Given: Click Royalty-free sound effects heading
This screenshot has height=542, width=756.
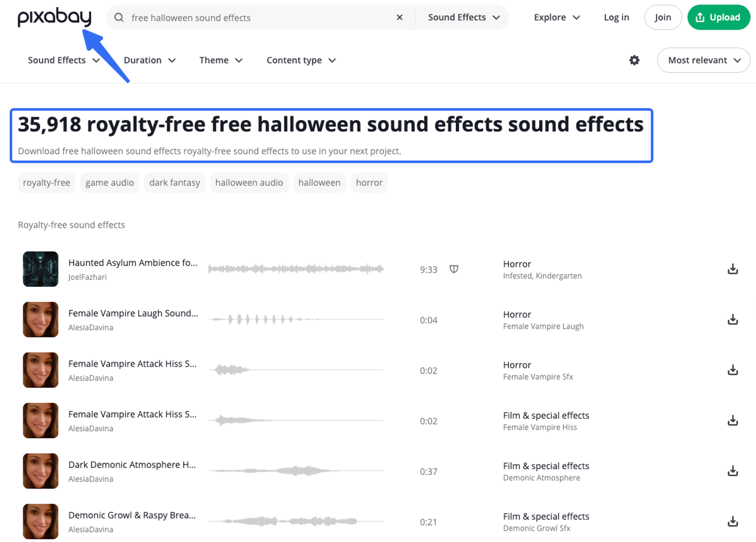Looking at the screenshot, I should 71,225.
